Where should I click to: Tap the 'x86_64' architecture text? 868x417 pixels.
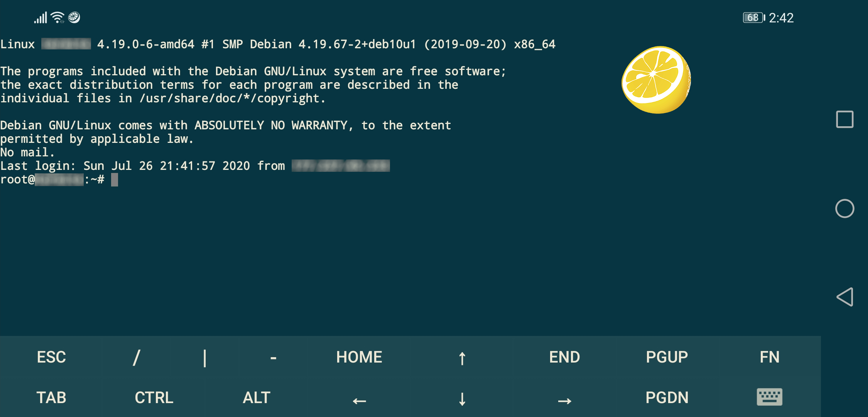click(x=535, y=44)
